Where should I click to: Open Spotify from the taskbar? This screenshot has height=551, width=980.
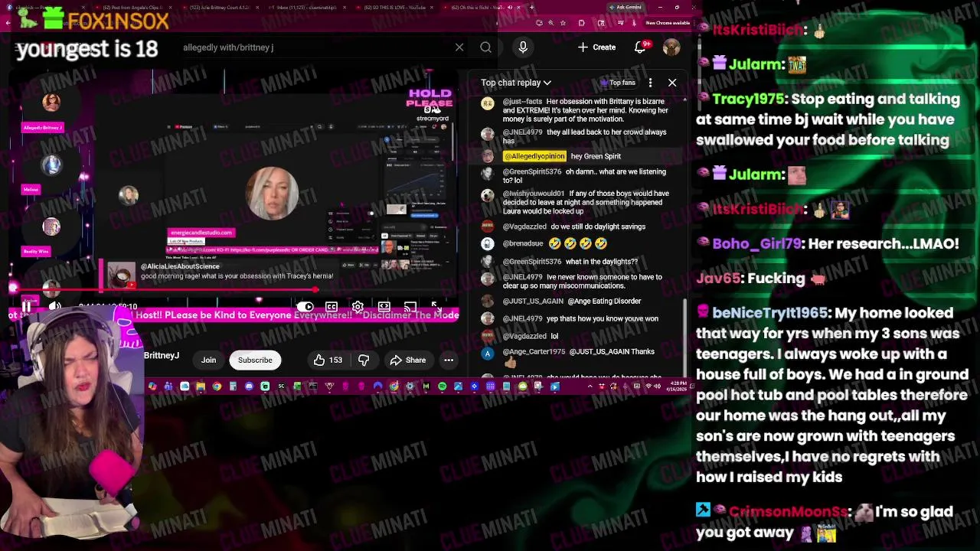point(442,386)
